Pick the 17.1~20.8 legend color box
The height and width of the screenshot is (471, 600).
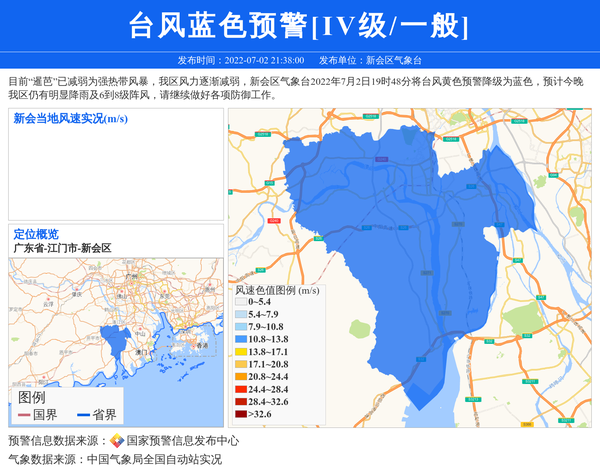click(x=240, y=364)
